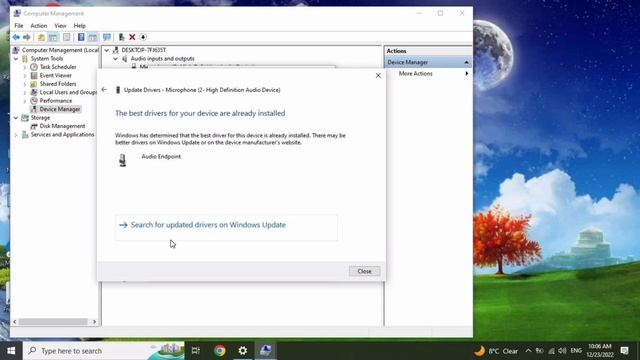Collapse Audio inputs and outputs category

tap(116, 58)
